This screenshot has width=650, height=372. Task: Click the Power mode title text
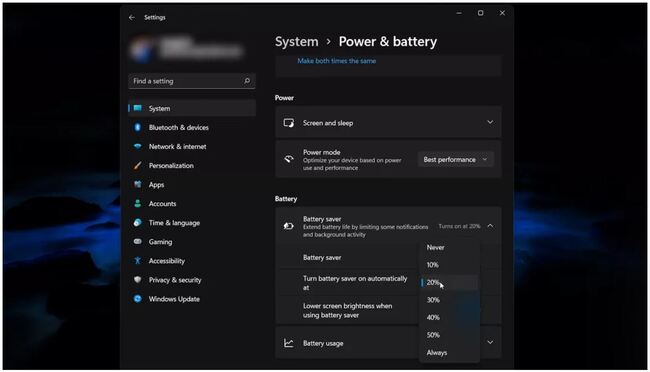coord(322,152)
